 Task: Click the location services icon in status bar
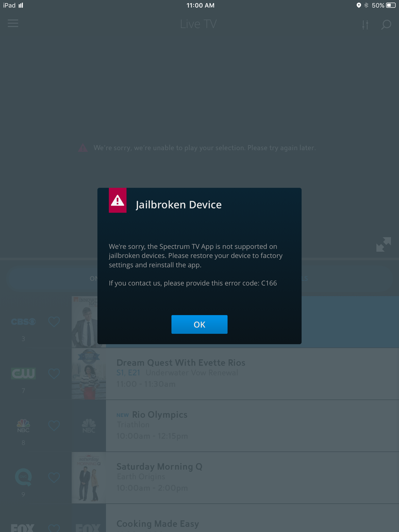click(359, 5)
